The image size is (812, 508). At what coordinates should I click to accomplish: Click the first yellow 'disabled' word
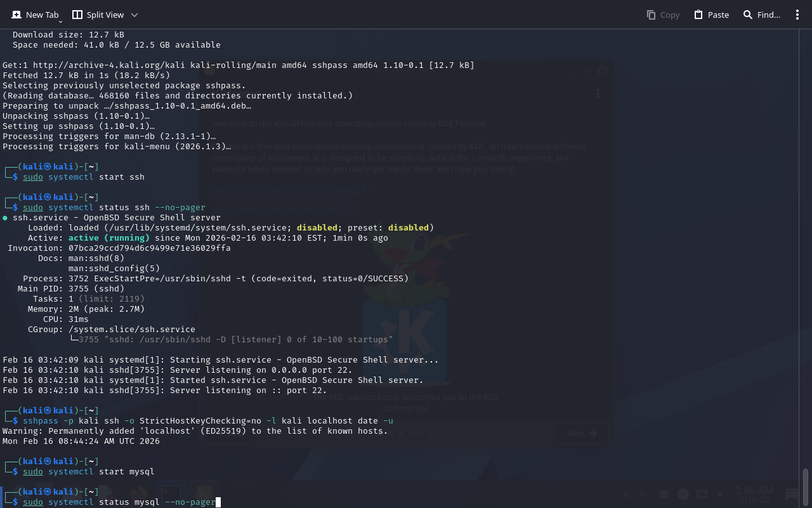tap(317, 228)
